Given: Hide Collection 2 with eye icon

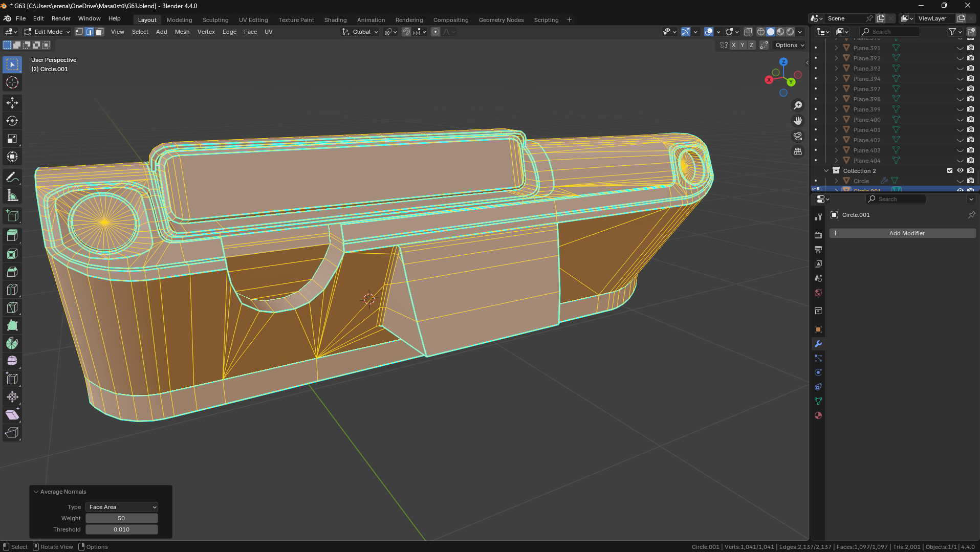Looking at the screenshot, I should click(x=960, y=170).
